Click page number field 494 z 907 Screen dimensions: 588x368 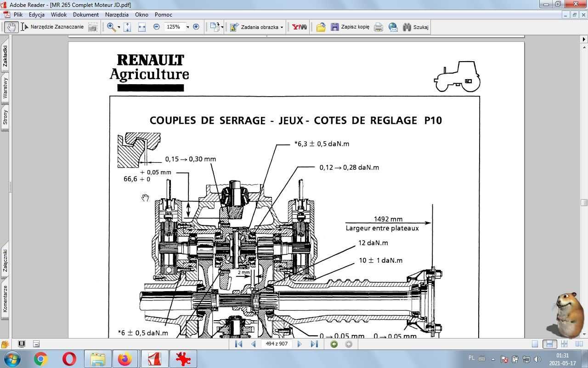click(x=277, y=344)
